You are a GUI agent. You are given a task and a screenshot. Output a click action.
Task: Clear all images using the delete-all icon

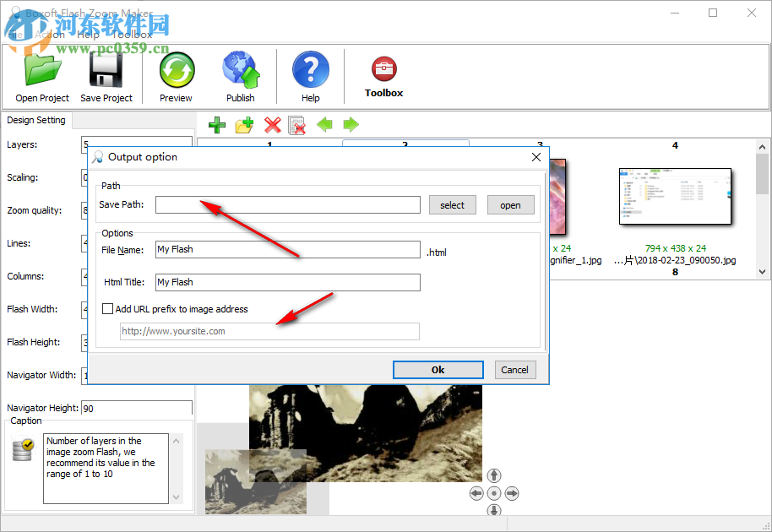click(x=297, y=125)
